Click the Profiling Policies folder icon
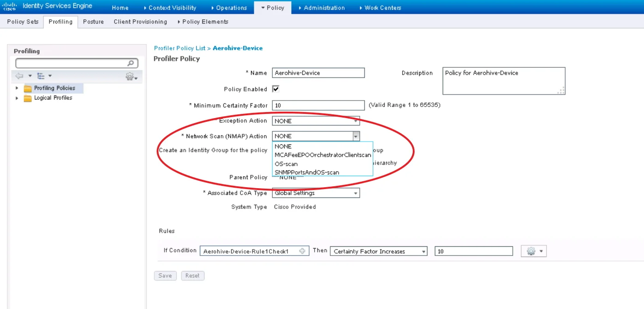This screenshot has width=644, height=309. pyautogui.click(x=28, y=88)
